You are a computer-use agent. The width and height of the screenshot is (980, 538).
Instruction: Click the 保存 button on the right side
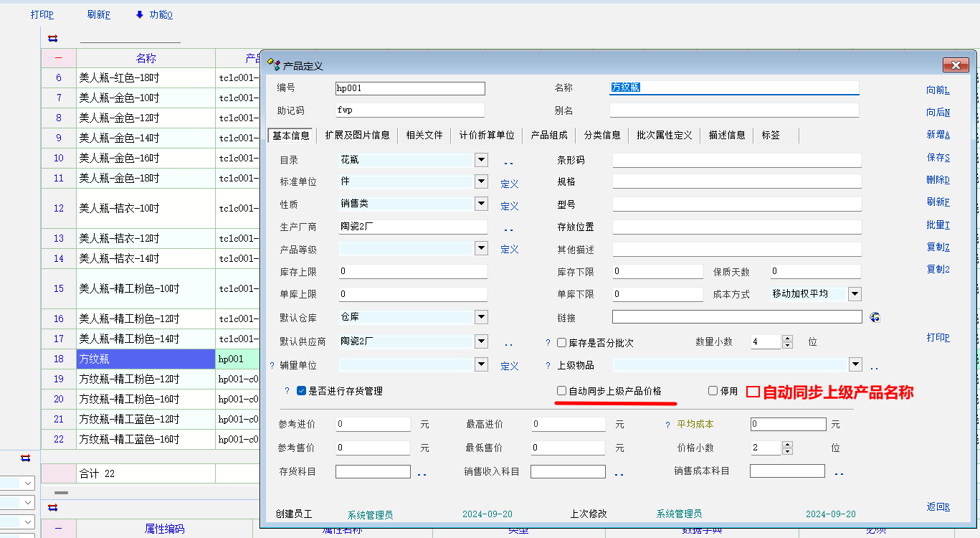click(x=938, y=157)
